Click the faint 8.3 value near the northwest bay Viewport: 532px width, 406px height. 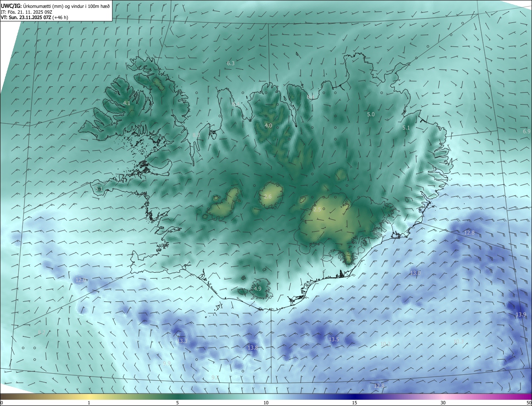click(196, 135)
